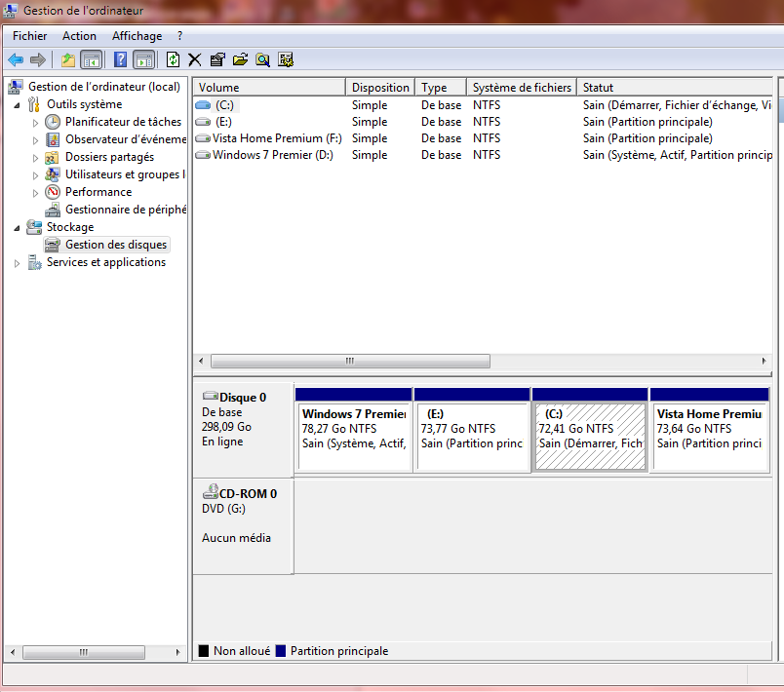This screenshot has width=784, height=692.
Task: Click the Properties toolbar icon
Action: point(217,60)
